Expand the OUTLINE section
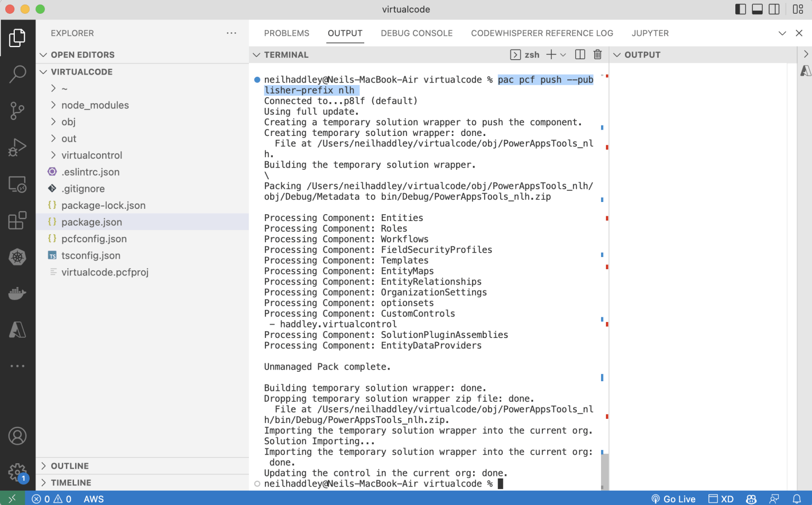This screenshot has width=812, height=505. [x=70, y=466]
